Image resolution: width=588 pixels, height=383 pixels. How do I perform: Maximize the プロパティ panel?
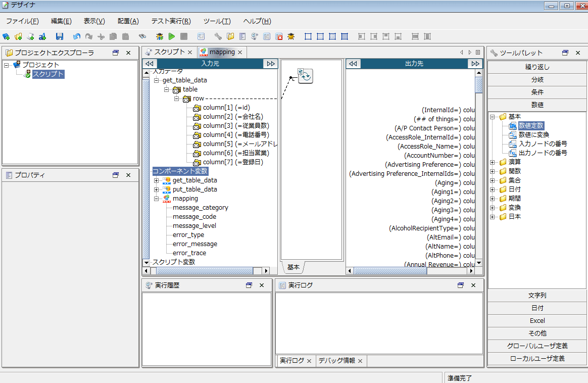(115, 175)
